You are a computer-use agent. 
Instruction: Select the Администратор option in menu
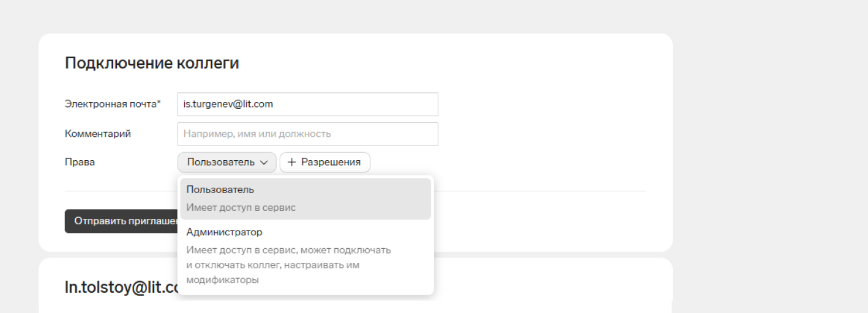(306, 257)
